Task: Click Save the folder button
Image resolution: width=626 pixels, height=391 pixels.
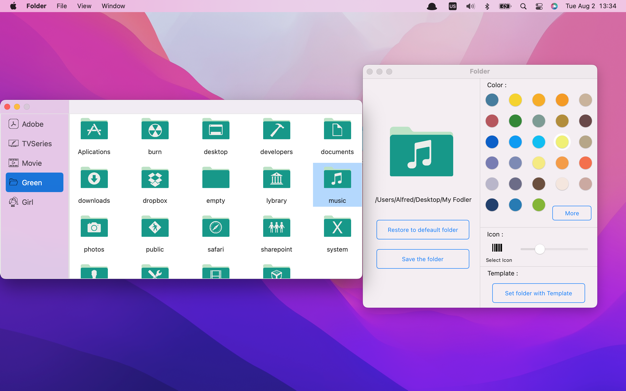Action: pyautogui.click(x=422, y=259)
